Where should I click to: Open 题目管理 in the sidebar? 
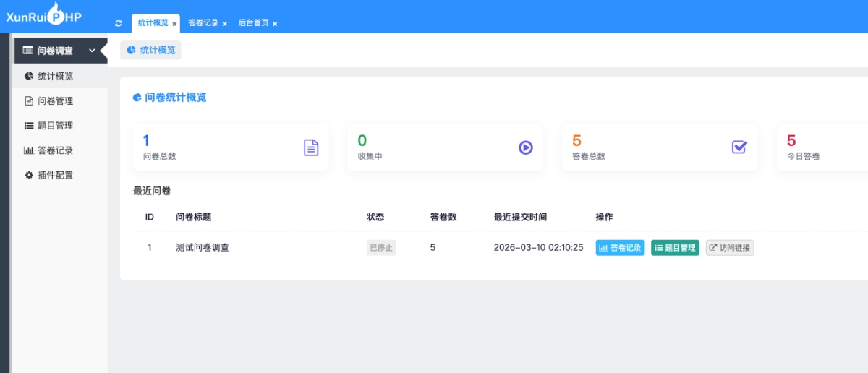click(x=55, y=126)
